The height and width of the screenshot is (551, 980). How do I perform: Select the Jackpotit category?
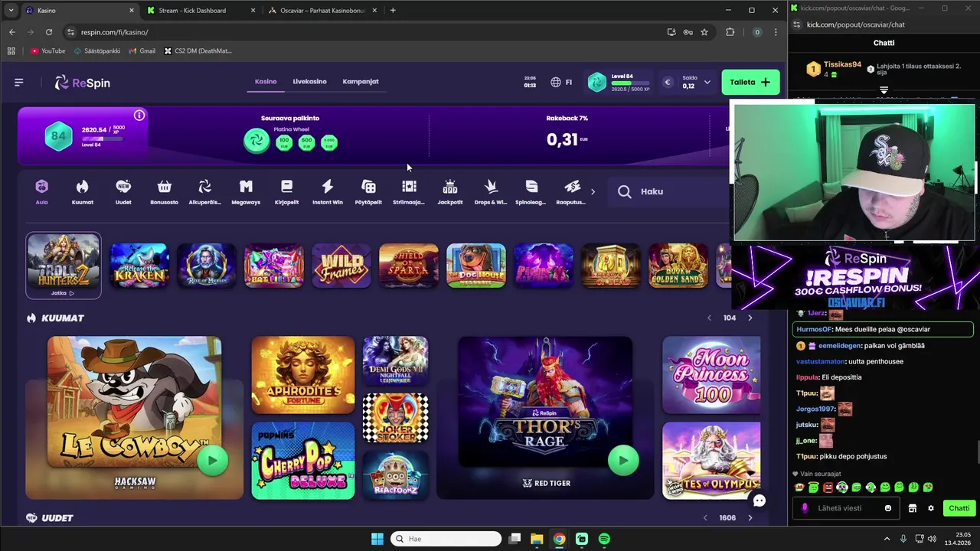pyautogui.click(x=450, y=192)
